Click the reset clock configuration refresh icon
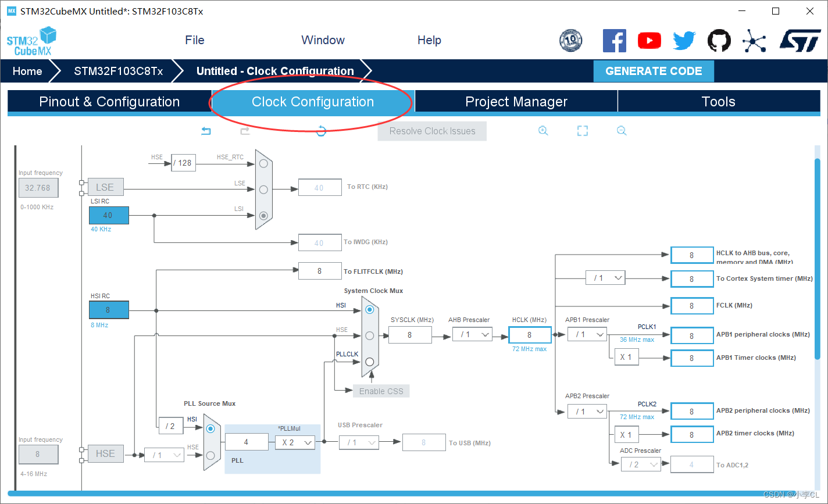Image resolution: width=828 pixels, height=504 pixels. pos(321,131)
